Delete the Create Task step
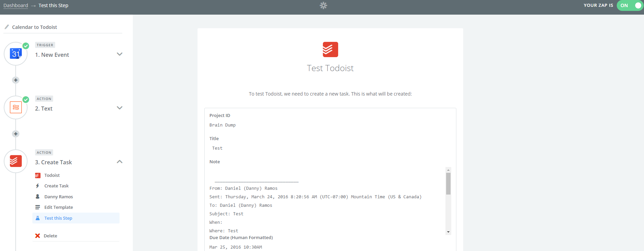 tap(50, 236)
